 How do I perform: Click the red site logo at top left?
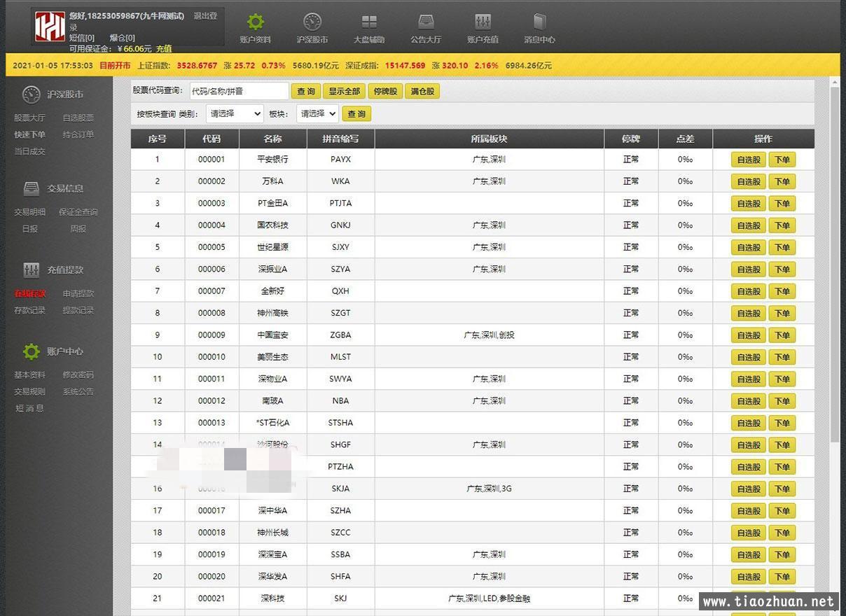pyautogui.click(x=50, y=26)
